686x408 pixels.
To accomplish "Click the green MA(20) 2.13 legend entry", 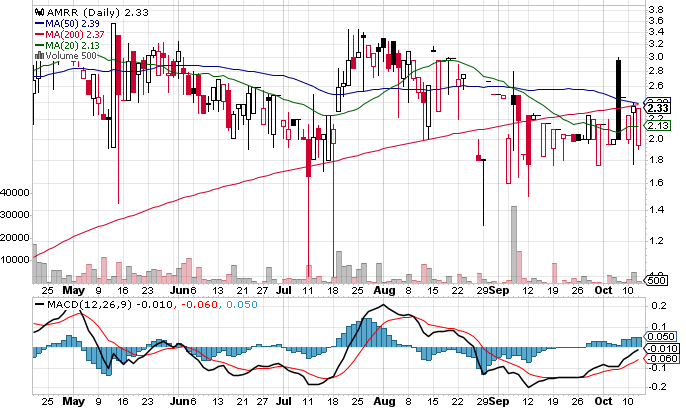I will pos(67,45).
